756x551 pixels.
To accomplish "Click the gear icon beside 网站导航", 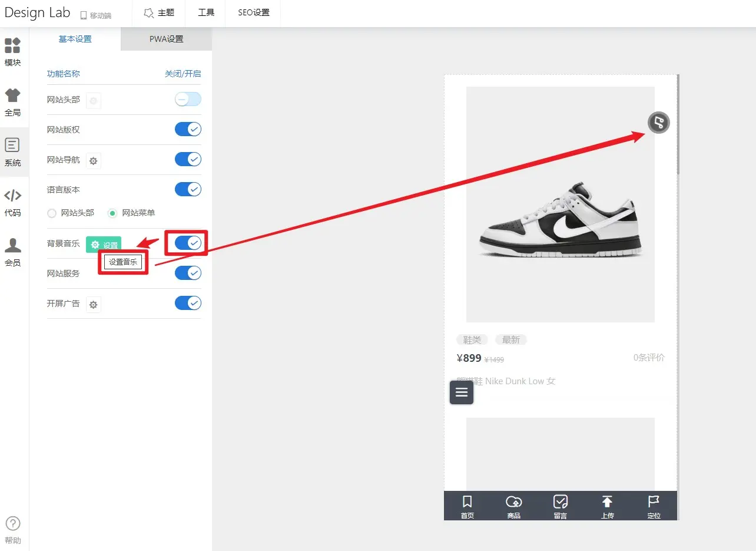I will (x=94, y=160).
